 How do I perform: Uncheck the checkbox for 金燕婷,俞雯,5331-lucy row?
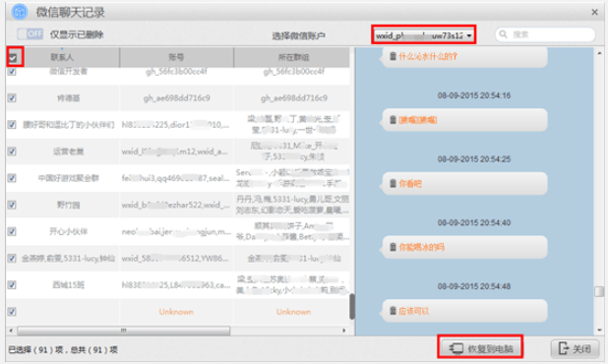click(12, 258)
